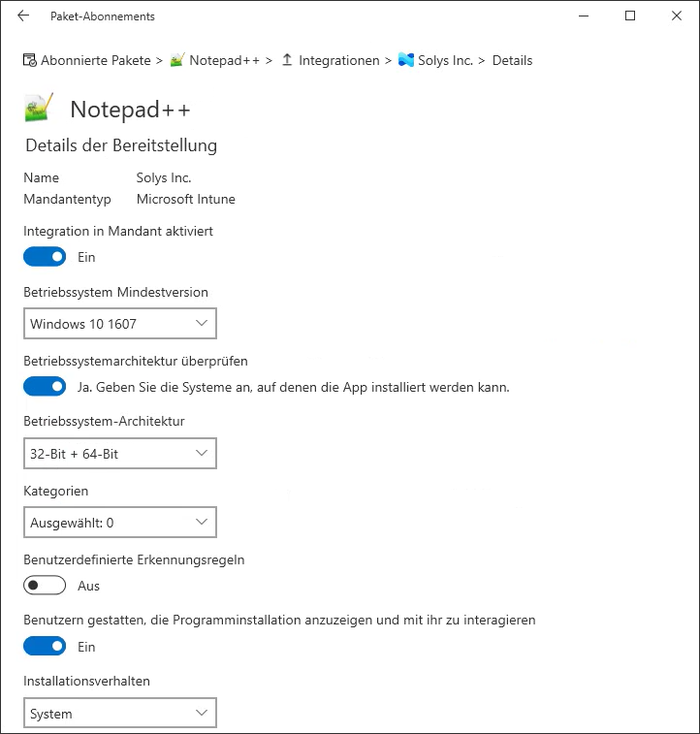700x734 pixels.
Task: Select the Details breadcrumb item
Action: point(512,60)
